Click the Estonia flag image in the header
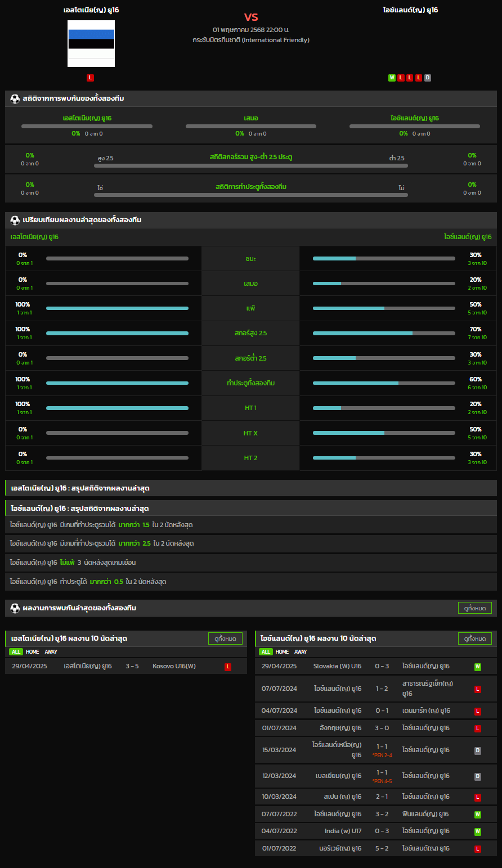The width and height of the screenshot is (502, 868). [x=91, y=44]
